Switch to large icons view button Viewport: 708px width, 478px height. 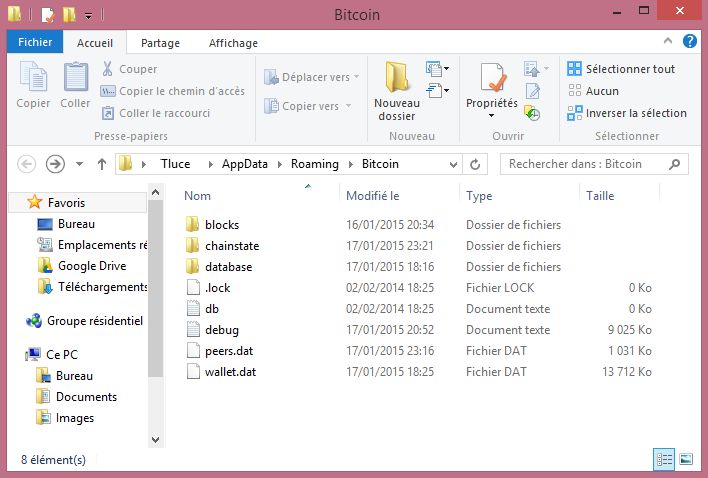coord(686,459)
